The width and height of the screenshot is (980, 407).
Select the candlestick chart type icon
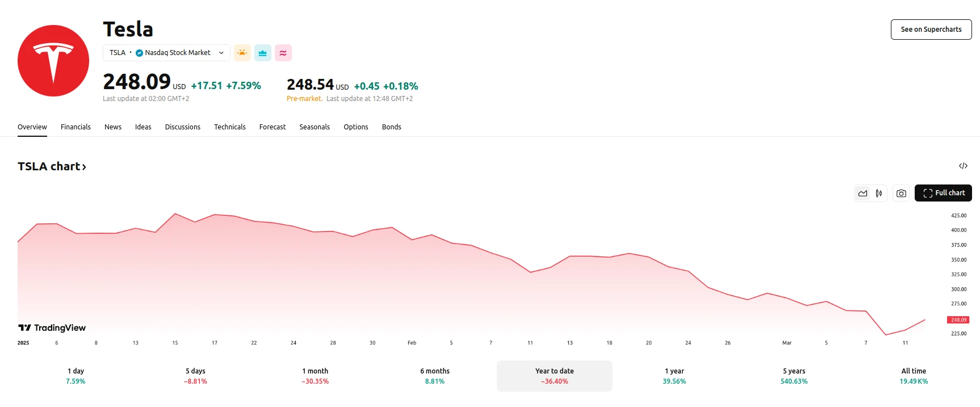[x=878, y=193]
